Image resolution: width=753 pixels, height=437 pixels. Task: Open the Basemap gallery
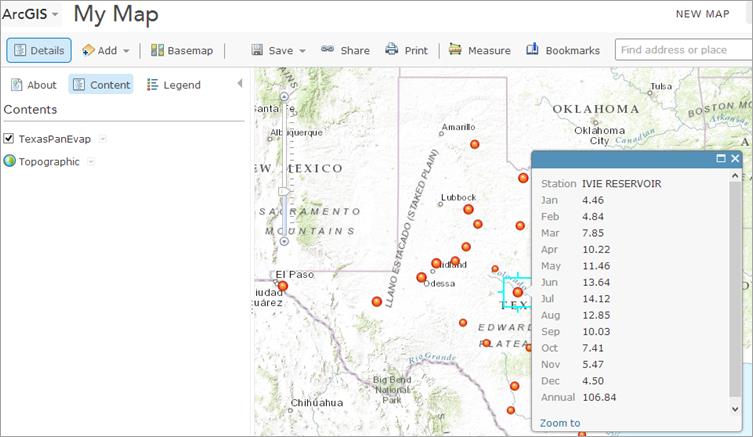181,50
